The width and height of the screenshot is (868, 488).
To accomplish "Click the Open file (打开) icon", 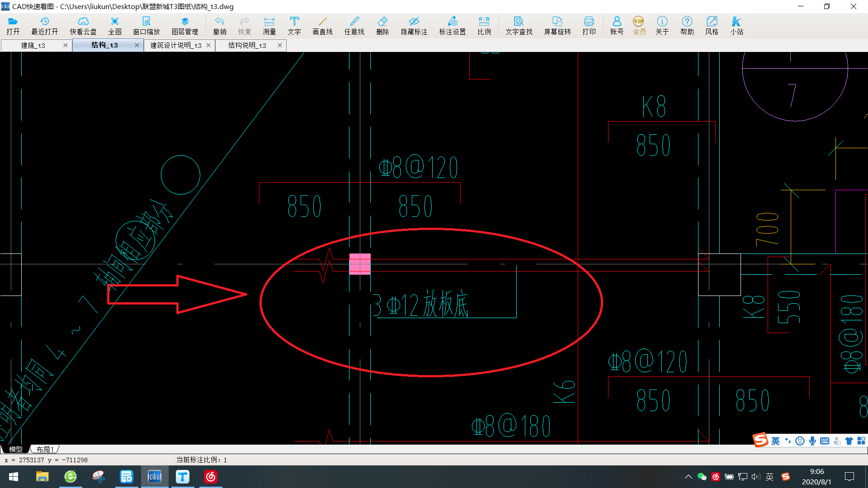I will click(13, 25).
